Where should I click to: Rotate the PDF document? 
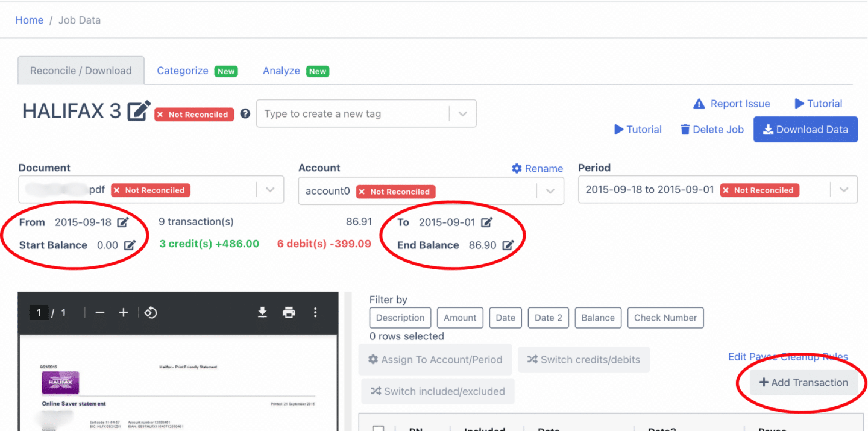click(151, 312)
